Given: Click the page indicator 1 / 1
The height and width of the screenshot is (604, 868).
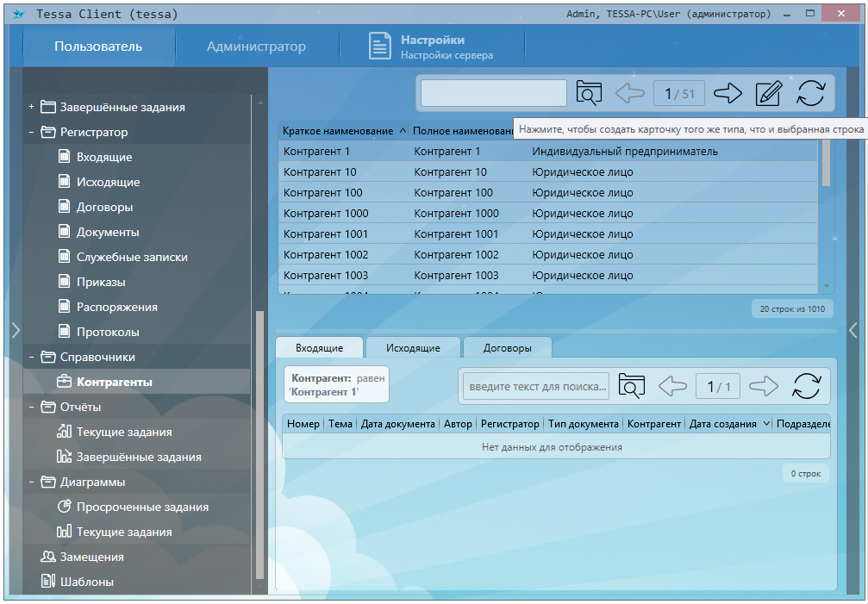Looking at the screenshot, I should click(x=719, y=386).
